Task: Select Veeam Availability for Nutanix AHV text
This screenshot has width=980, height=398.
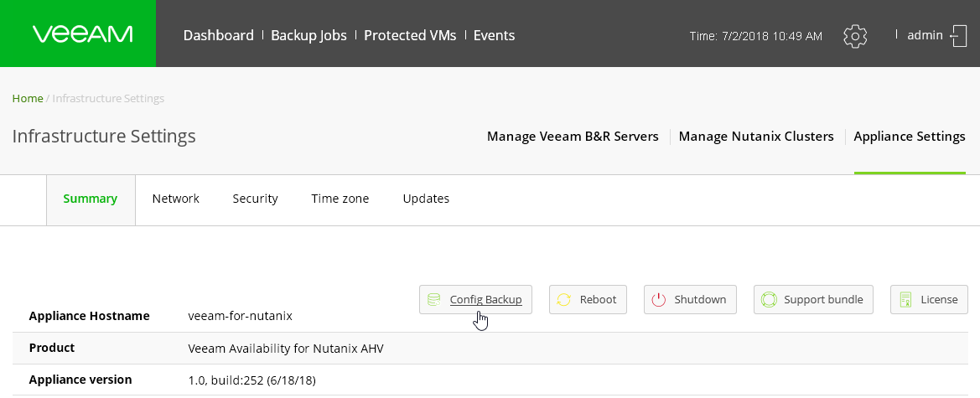Action: [x=286, y=349]
